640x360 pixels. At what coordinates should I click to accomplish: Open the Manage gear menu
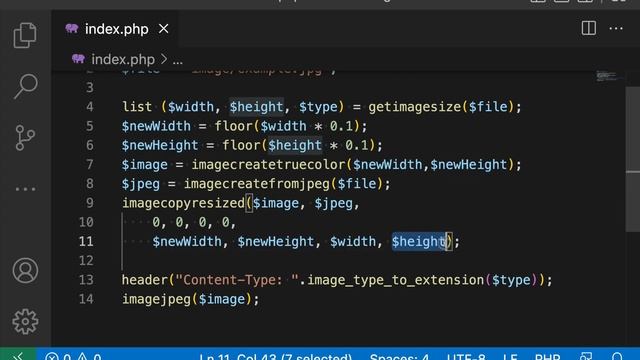[x=25, y=322]
